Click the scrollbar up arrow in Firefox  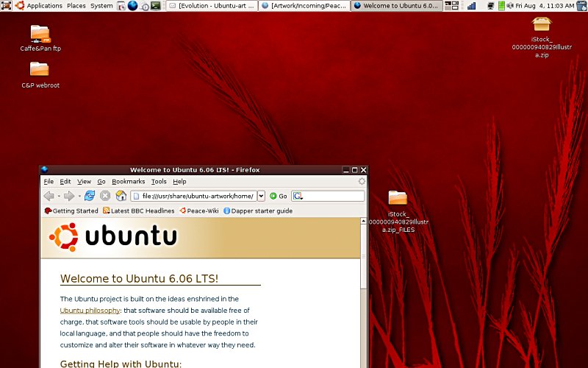tap(363, 222)
